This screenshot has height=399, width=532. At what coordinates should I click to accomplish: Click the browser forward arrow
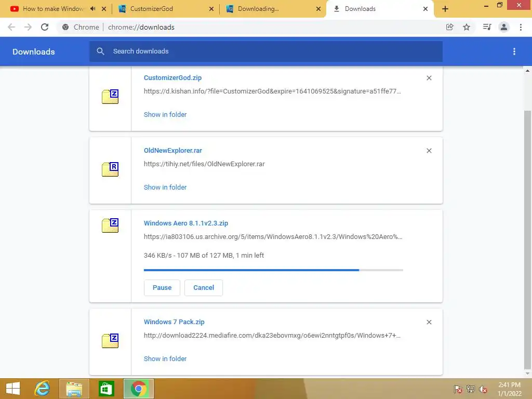pos(28,27)
